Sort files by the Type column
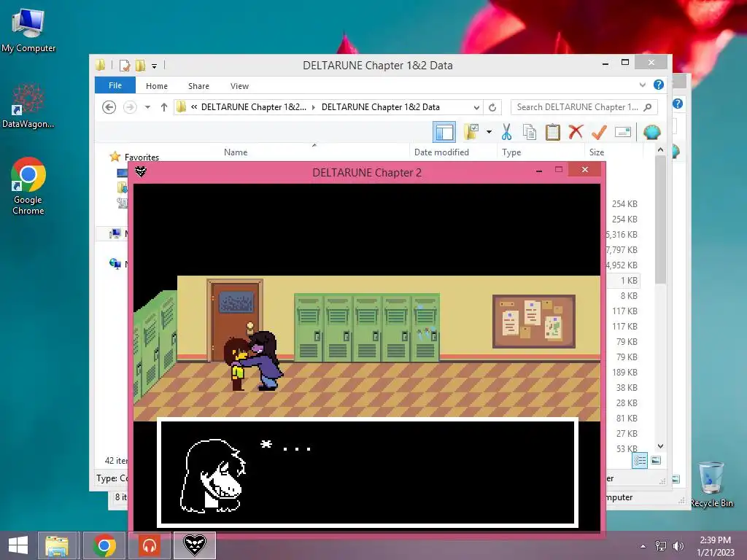 511,152
